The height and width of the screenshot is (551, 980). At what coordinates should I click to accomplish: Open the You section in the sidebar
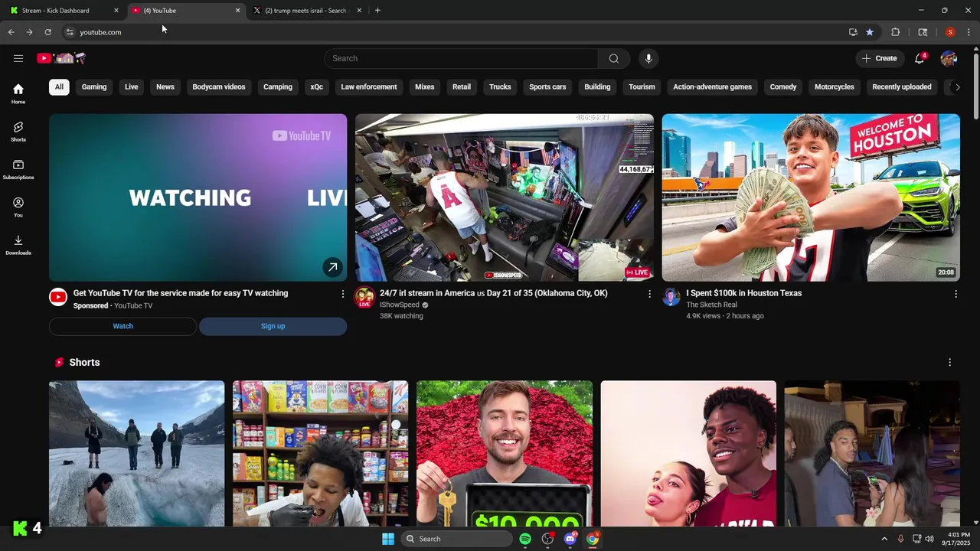click(x=18, y=207)
